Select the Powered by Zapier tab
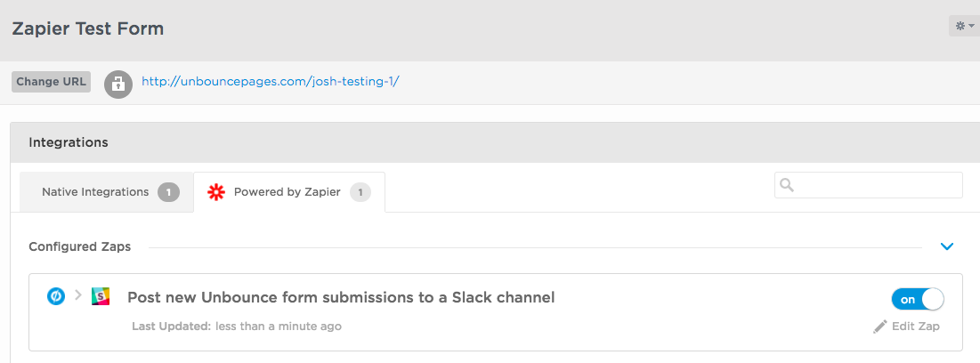The image size is (980, 363). coord(289,192)
